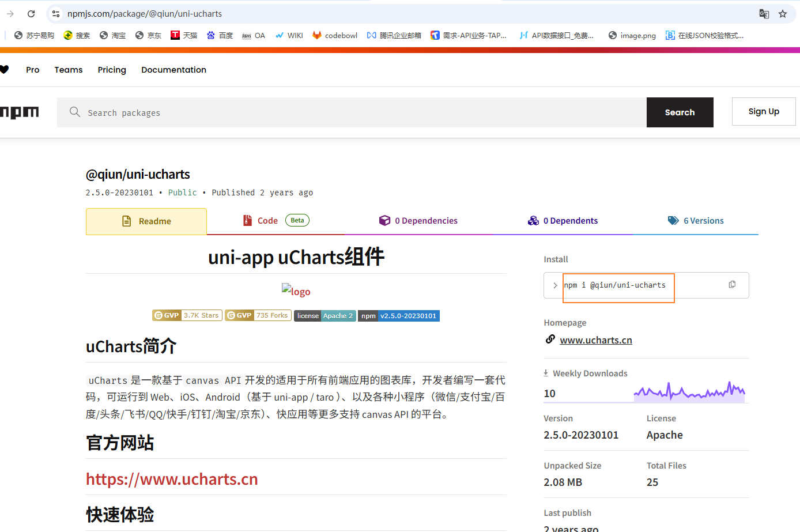Image resolution: width=800 pixels, height=532 pixels.
Task: Bookmark this page via the star icon
Action: 782,13
